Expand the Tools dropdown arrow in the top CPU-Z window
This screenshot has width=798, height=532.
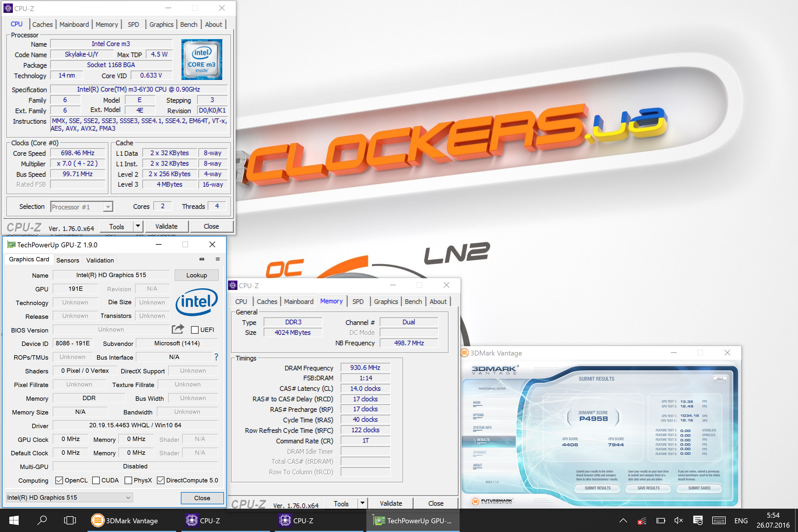138,226
